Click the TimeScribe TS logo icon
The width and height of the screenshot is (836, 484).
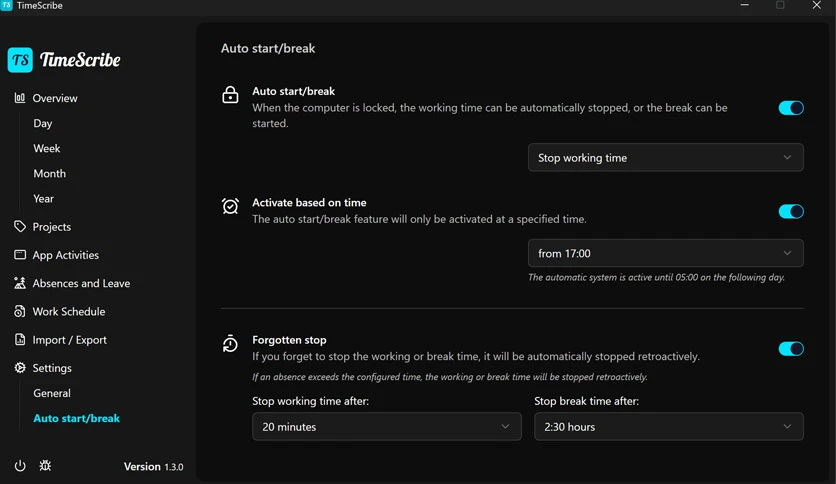click(x=20, y=60)
